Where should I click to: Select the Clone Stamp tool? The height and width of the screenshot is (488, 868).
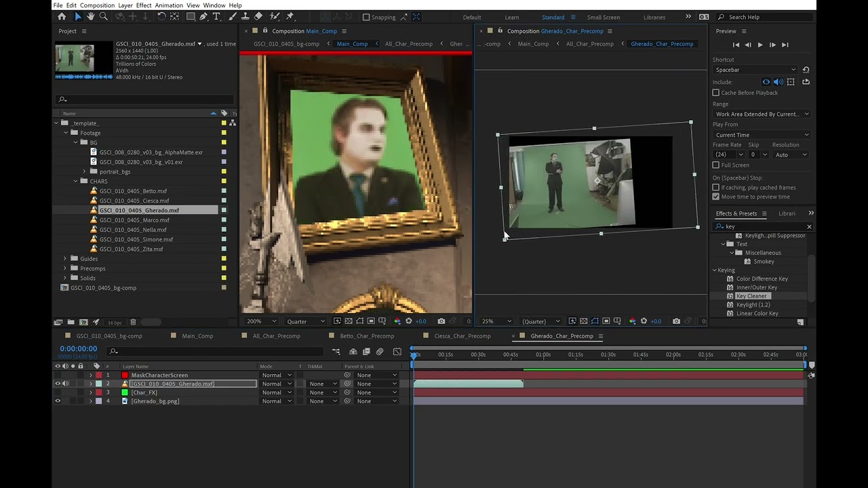(245, 16)
